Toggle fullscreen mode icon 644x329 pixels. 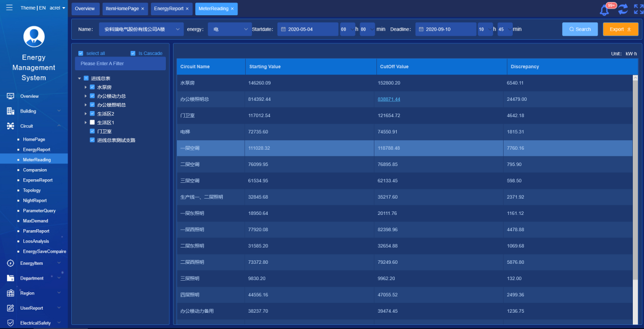[638, 9]
